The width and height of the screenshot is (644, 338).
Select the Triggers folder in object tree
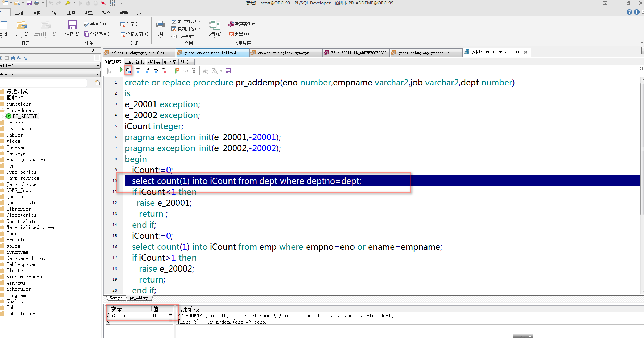[17, 123]
